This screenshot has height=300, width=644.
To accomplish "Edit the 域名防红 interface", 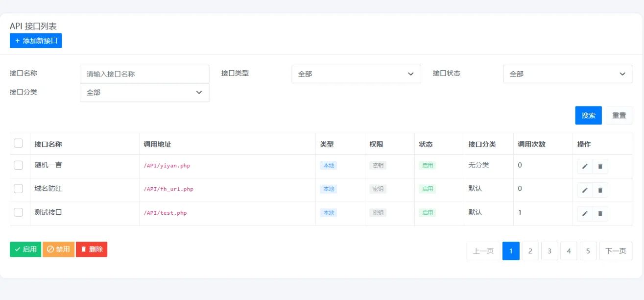I will click(584, 190).
